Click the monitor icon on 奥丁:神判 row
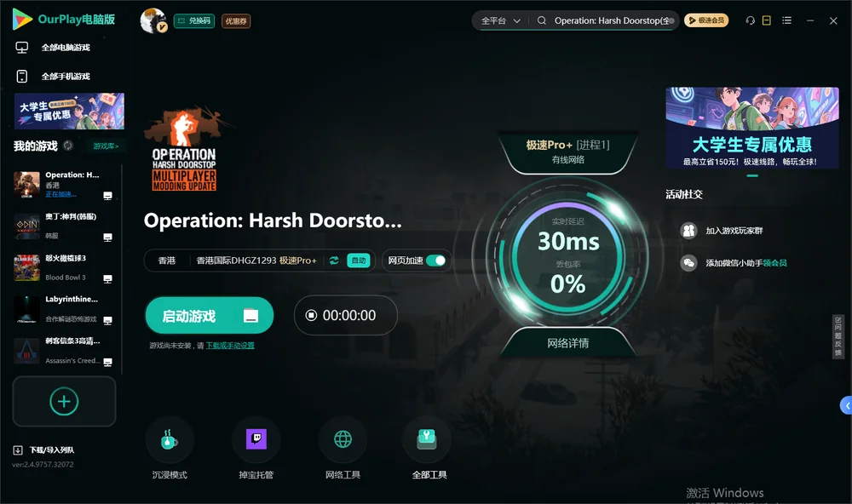This screenshot has height=504, width=852. [x=107, y=238]
